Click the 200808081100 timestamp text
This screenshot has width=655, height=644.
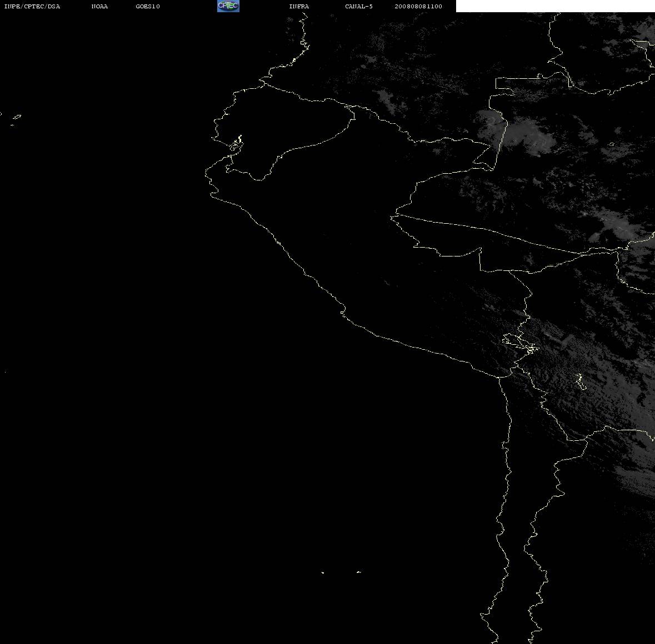[x=418, y=6]
